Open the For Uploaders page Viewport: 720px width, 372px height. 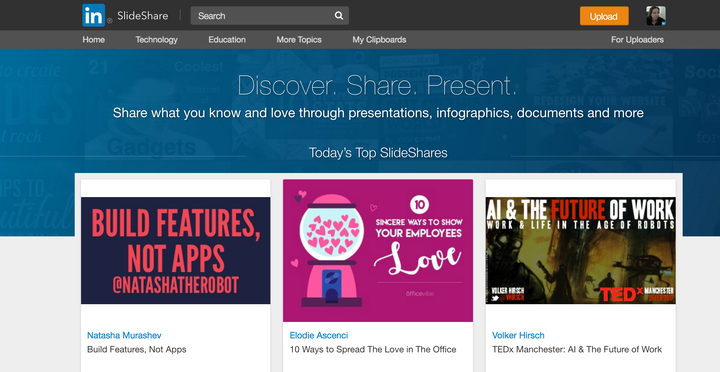[x=637, y=39]
